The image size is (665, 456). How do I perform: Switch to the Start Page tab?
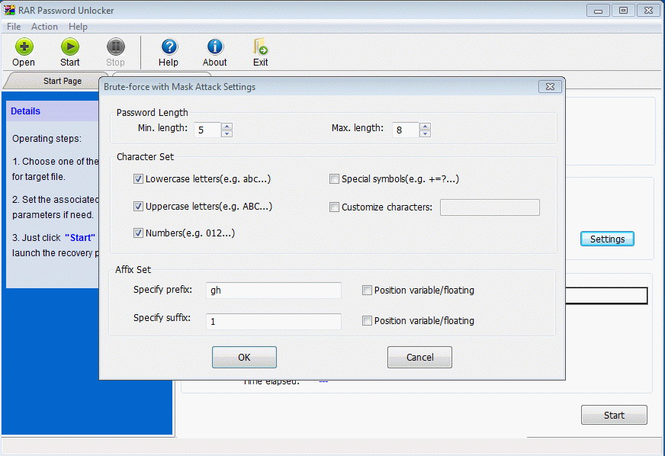pos(62,81)
